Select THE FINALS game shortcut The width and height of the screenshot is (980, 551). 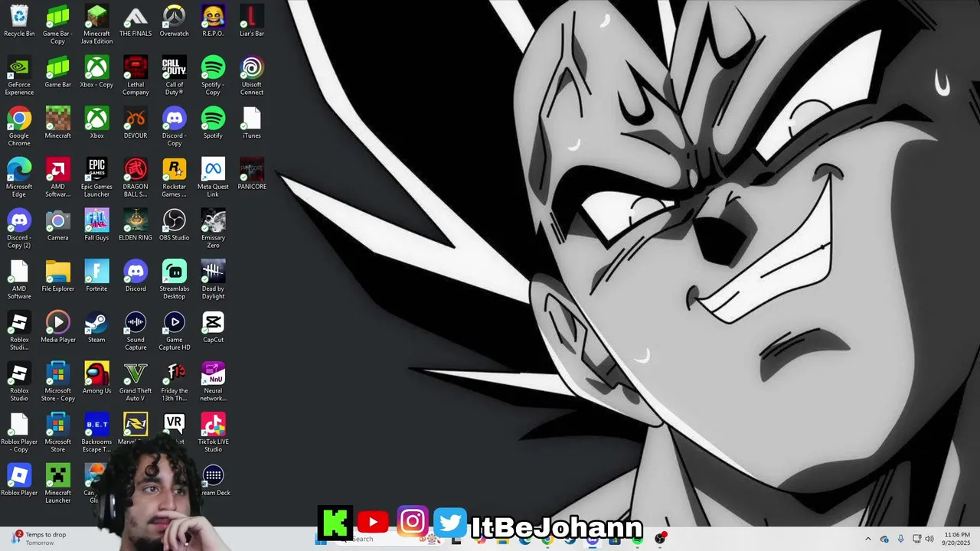point(136,21)
